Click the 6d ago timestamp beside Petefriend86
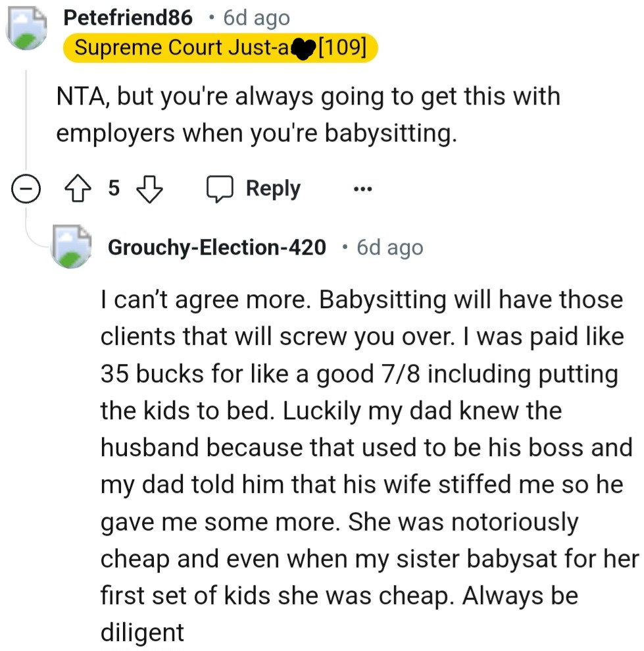The height and width of the screenshot is (651, 644). tap(257, 18)
